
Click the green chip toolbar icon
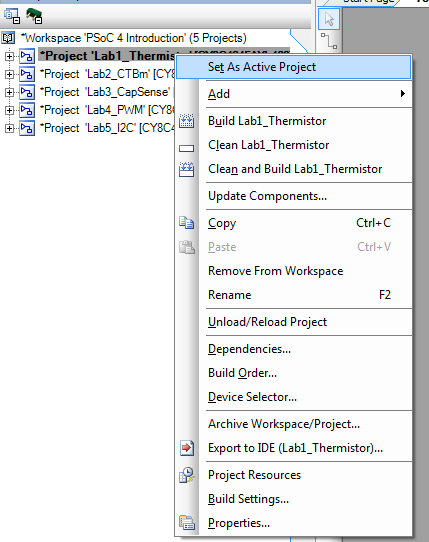[x=34, y=16]
